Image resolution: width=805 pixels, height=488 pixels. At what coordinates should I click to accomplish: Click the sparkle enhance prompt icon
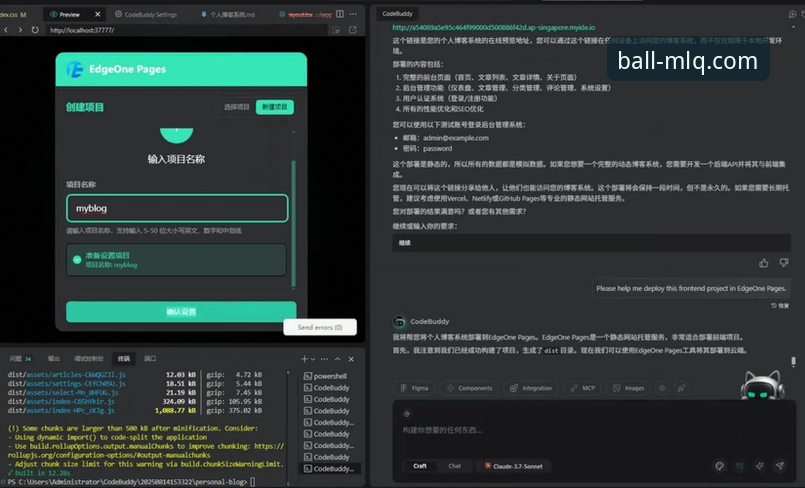coord(760,466)
